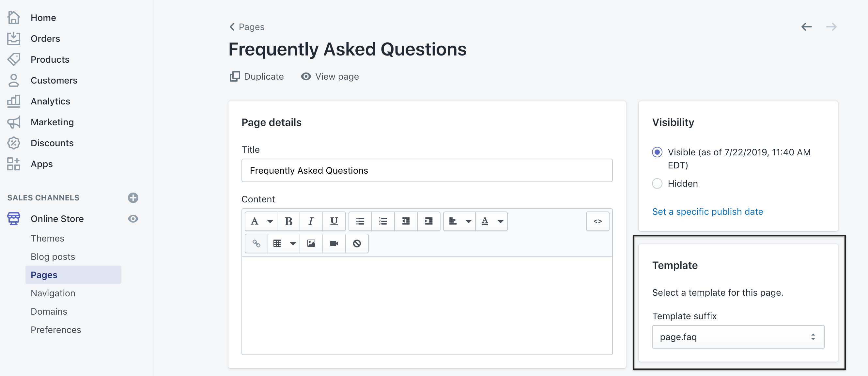The height and width of the screenshot is (376, 868).
Task: Apply underline formatting
Action: (333, 221)
